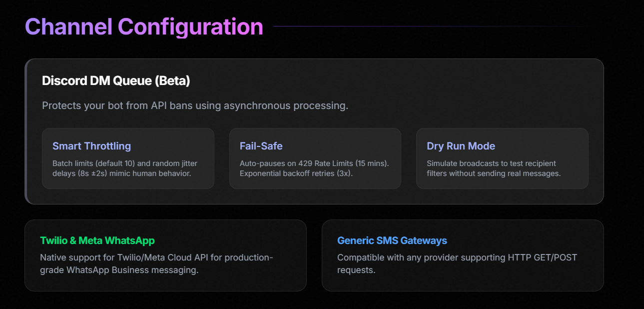The height and width of the screenshot is (309, 644).
Task: Open the Smart Throttling heading
Action: click(x=91, y=146)
